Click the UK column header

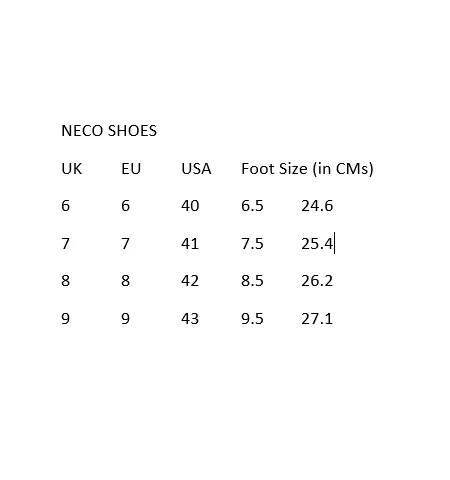click(72, 169)
